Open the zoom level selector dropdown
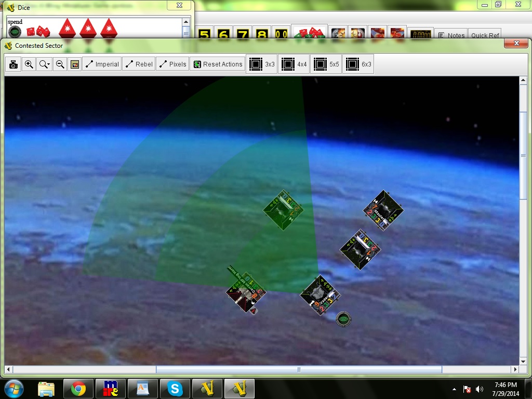 click(45, 64)
